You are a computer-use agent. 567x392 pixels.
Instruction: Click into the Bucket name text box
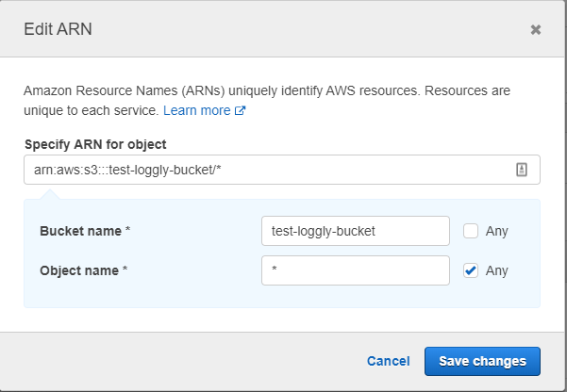click(x=355, y=231)
